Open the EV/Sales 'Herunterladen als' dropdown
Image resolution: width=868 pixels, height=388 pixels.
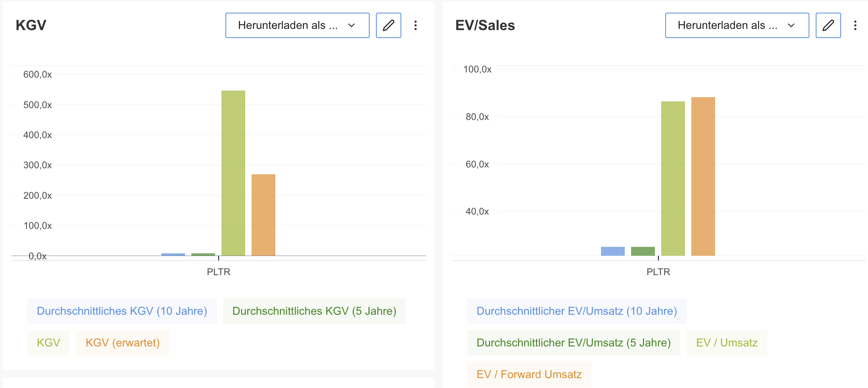coord(737,25)
